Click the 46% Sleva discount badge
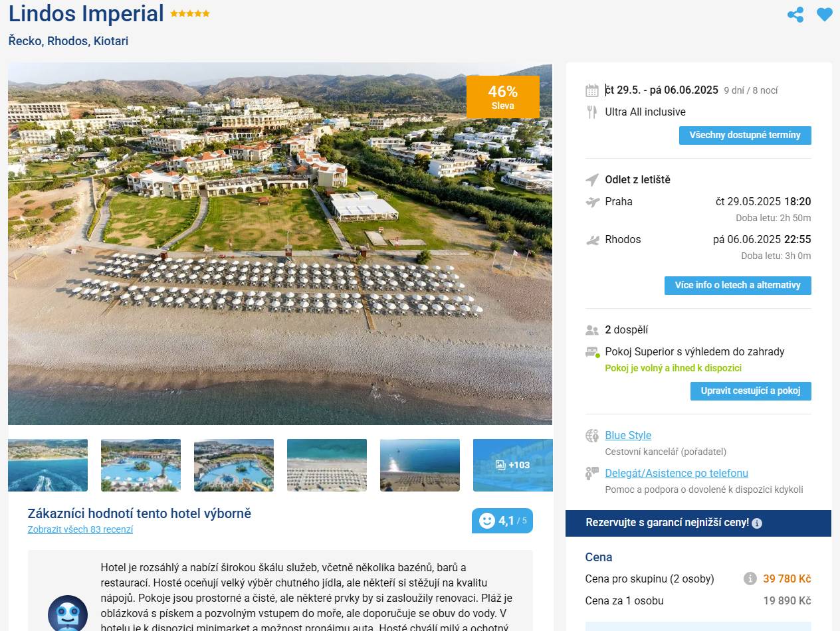Viewport: 840px width, 631px height. 503,97
